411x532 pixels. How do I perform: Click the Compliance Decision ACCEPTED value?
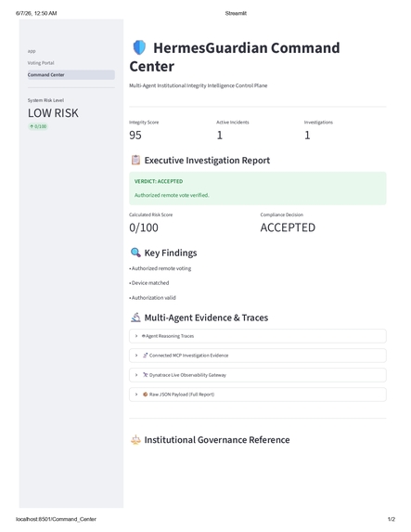click(x=288, y=227)
